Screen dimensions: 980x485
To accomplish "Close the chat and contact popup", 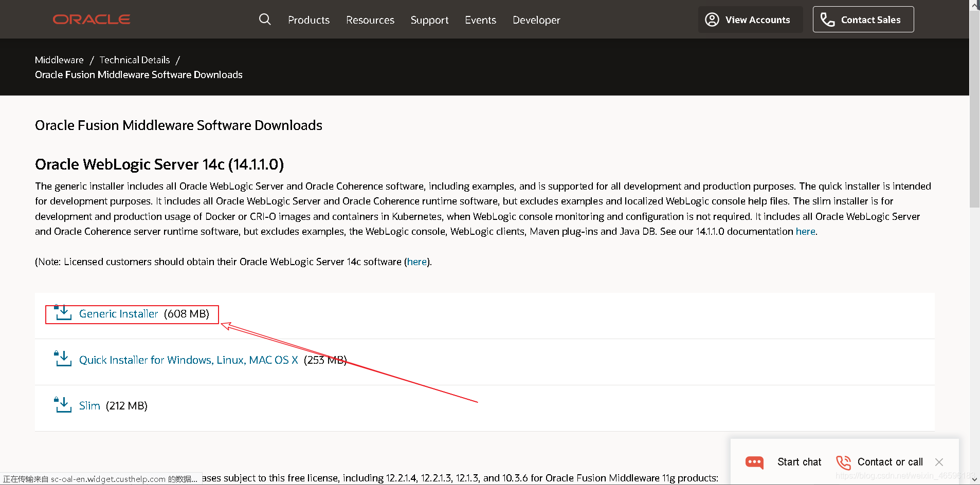I will tap(939, 462).
